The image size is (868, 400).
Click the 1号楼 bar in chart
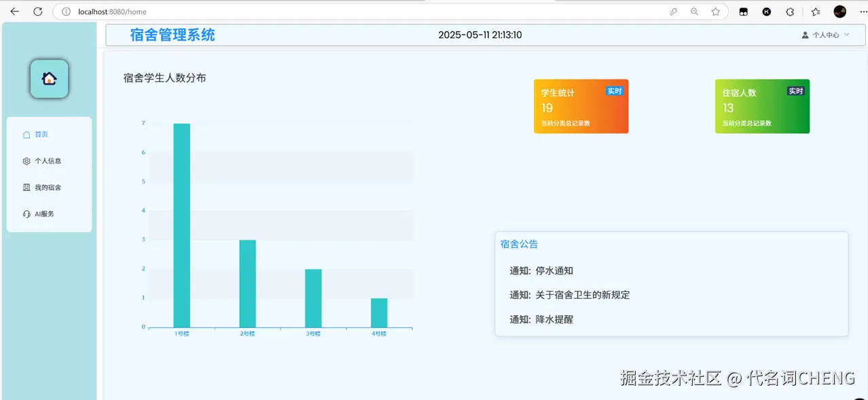click(181, 225)
